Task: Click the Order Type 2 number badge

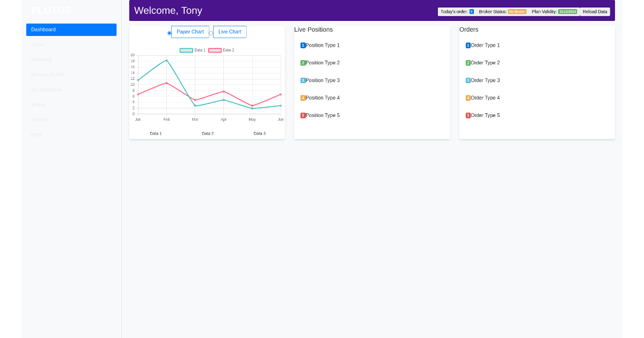Action: [469, 63]
